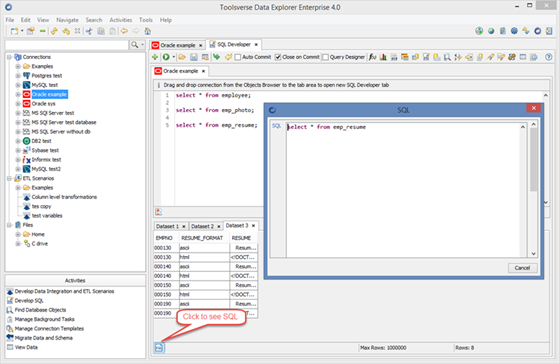Expand the Connections Examples folder

(x=18, y=66)
